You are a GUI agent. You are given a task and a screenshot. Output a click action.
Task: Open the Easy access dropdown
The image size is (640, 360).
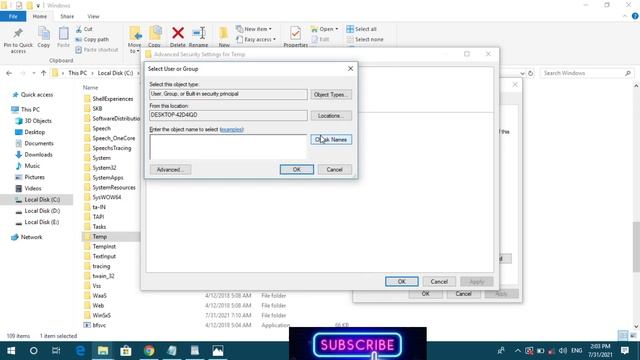coord(256,40)
